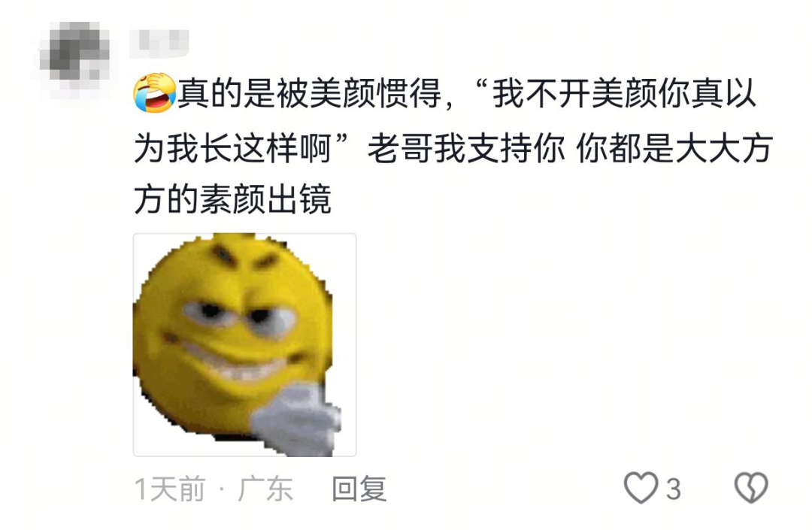
Task: Reply to comment via 回复 button
Action: pos(359,489)
